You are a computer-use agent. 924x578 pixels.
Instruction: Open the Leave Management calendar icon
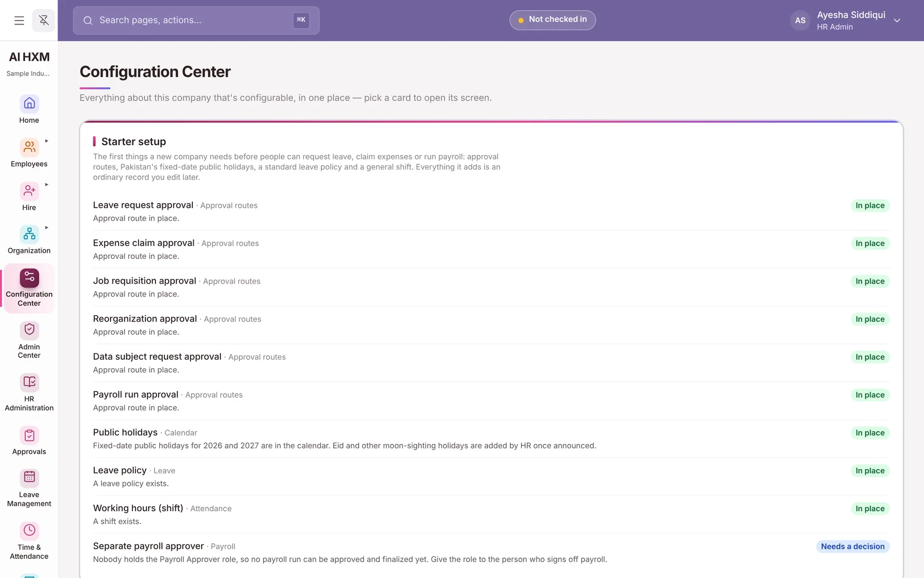29,478
